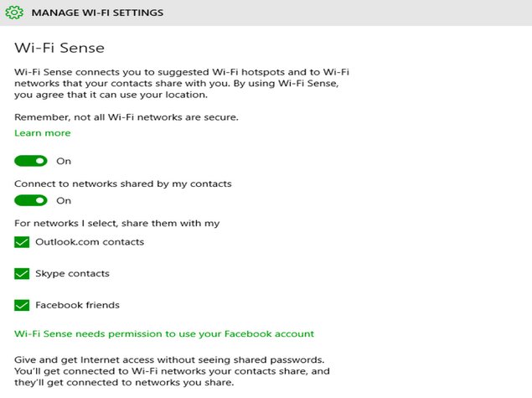
Task: Uncheck the Facebook friends checkbox
Action: (x=22, y=305)
